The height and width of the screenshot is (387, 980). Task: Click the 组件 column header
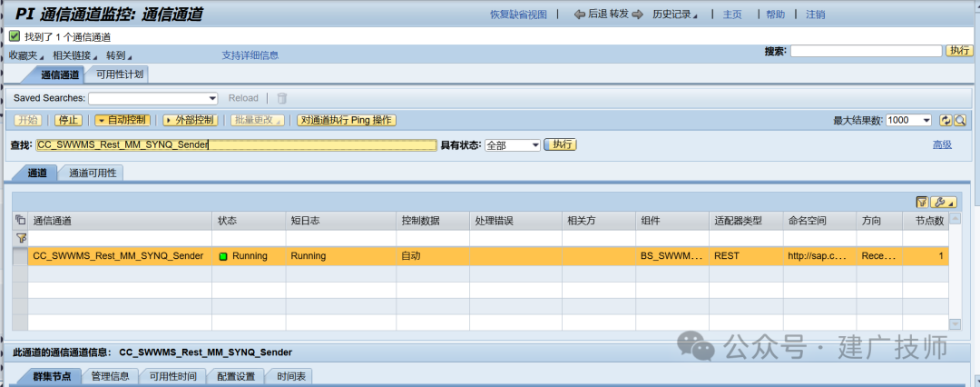click(672, 221)
